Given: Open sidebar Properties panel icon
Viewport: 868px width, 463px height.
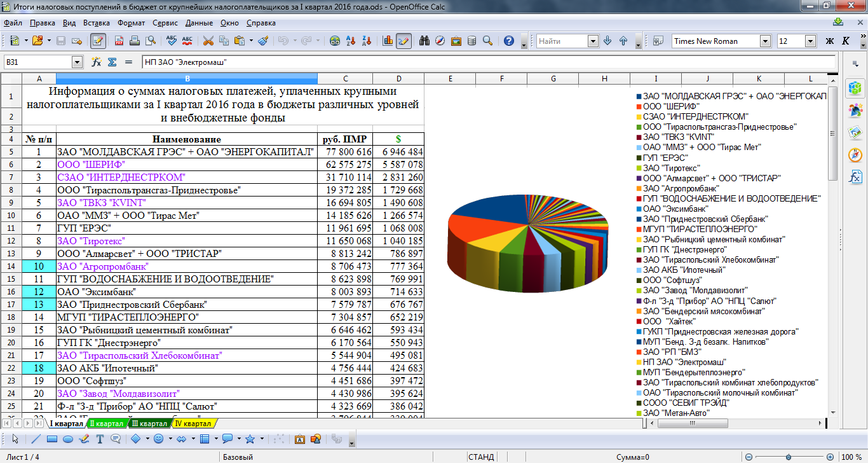Looking at the screenshot, I should point(855,87).
